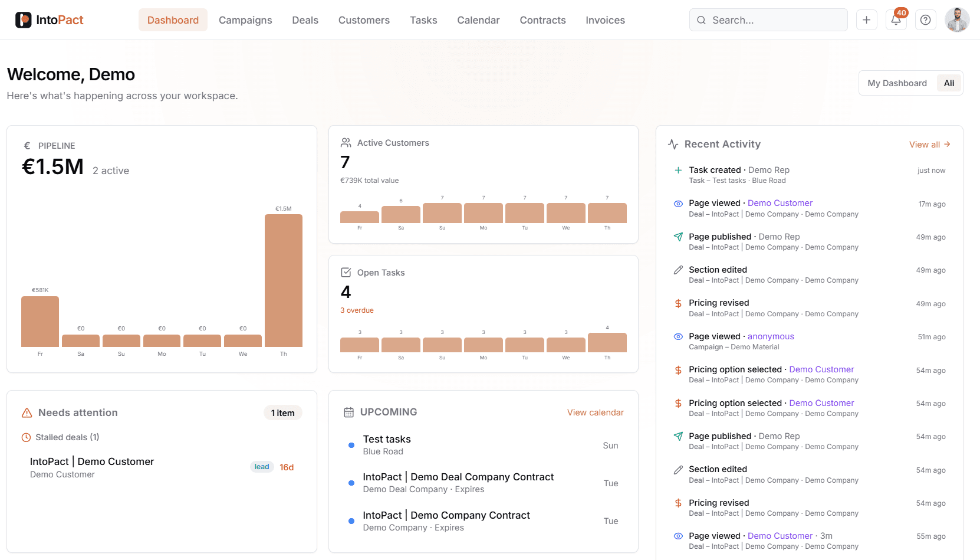This screenshot has height=560, width=980.
Task: Click pencil icon for Section edited 54m ago
Action: pos(678,470)
